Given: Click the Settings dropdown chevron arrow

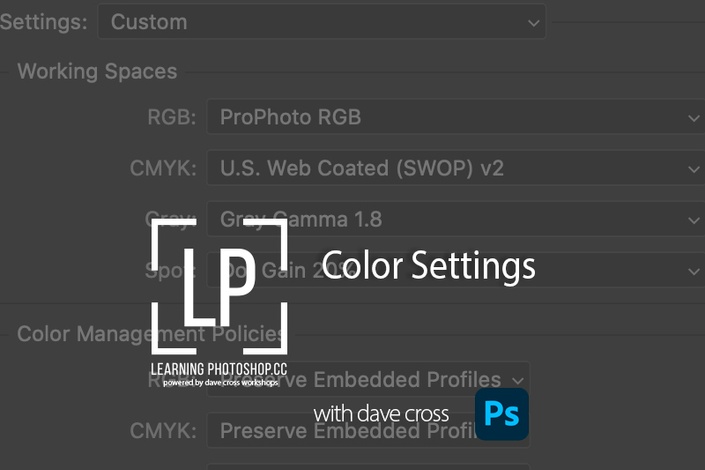Looking at the screenshot, I should tap(534, 23).
